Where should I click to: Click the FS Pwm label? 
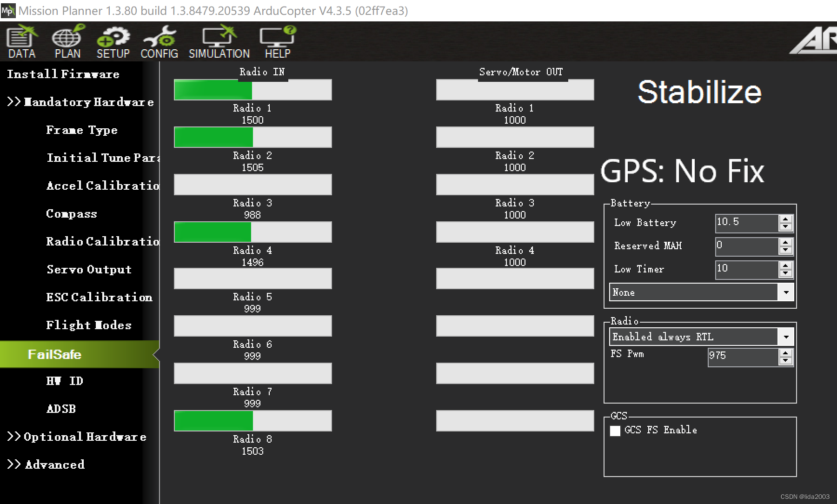pos(627,354)
